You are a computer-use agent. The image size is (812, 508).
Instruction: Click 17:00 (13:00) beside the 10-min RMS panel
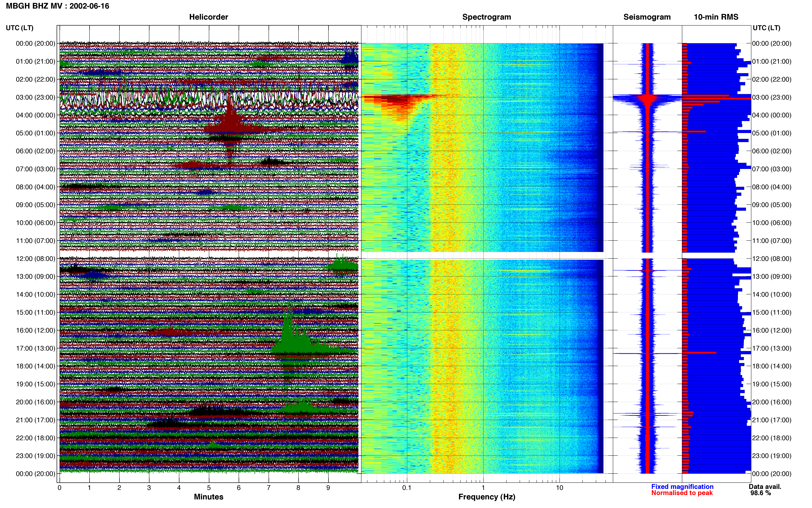point(772,348)
